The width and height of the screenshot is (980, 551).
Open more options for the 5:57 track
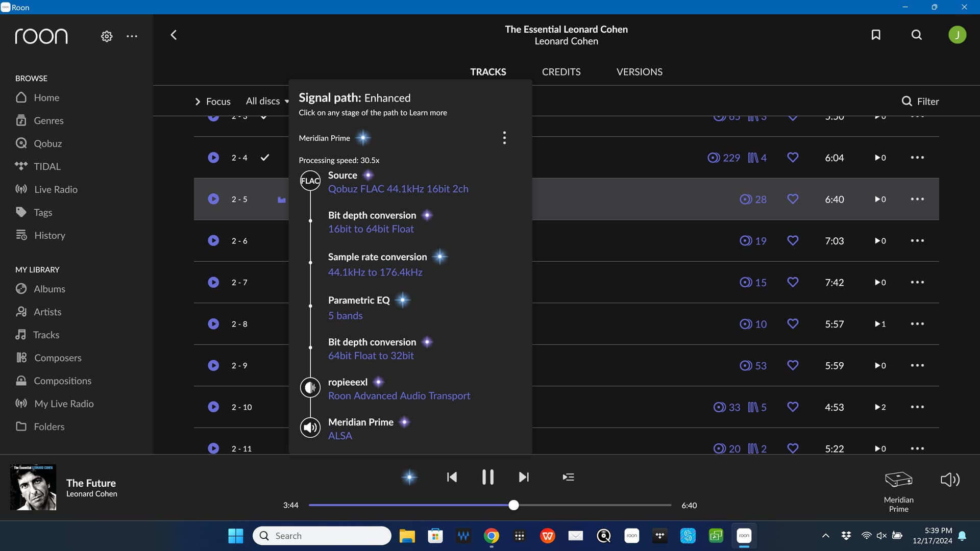click(917, 324)
